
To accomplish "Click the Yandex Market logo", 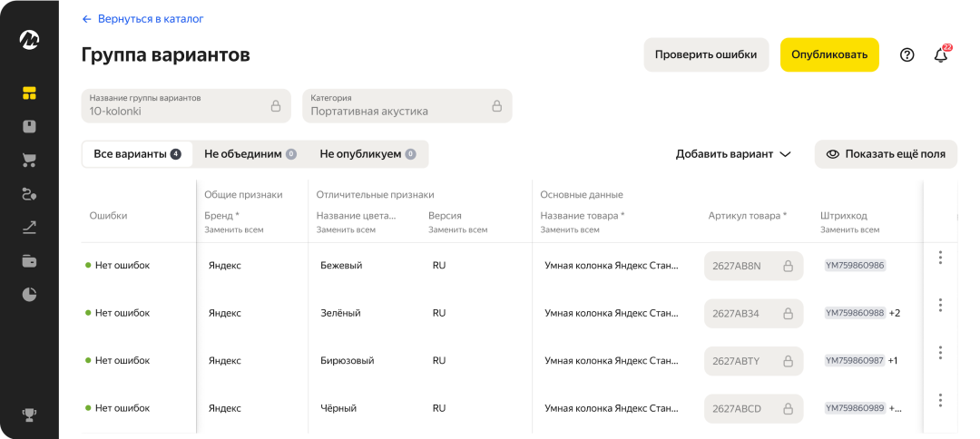I will (x=29, y=40).
